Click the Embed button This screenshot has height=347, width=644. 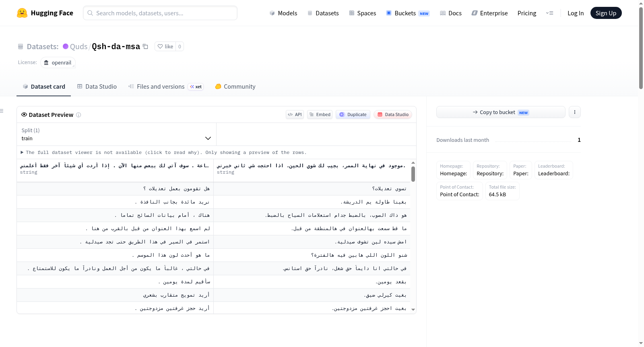point(320,114)
